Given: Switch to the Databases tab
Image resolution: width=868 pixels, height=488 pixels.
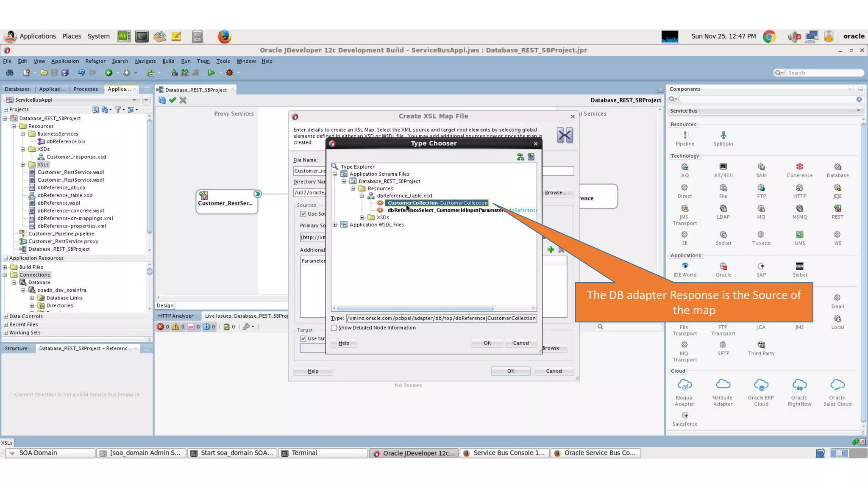Looking at the screenshot, I should pos(17,89).
